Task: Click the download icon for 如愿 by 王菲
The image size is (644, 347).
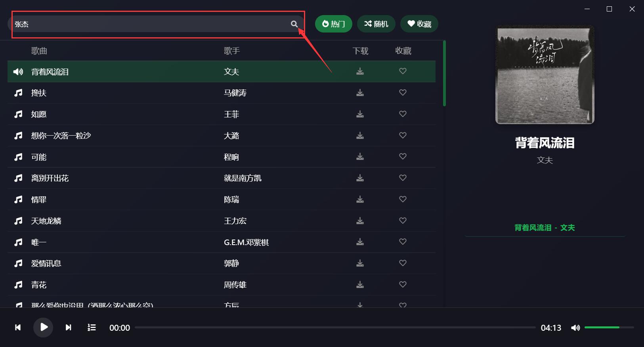Action: click(x=360, y=114)
